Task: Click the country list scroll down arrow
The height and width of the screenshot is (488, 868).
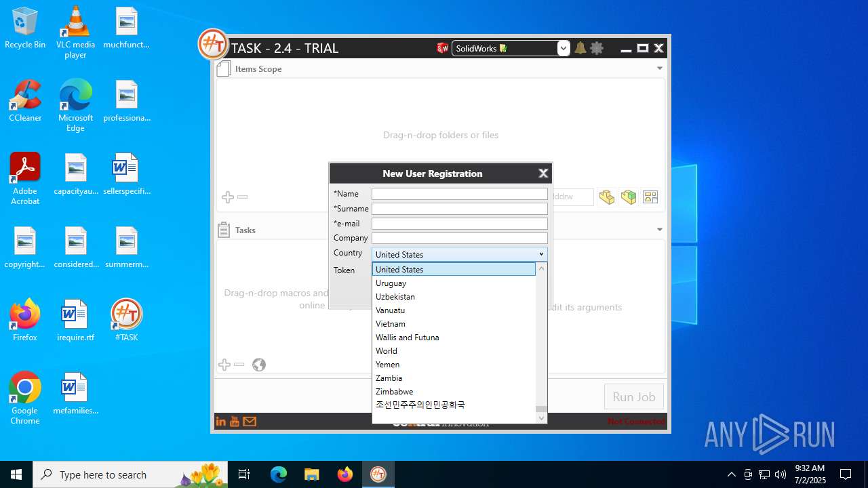Action: 541,418
